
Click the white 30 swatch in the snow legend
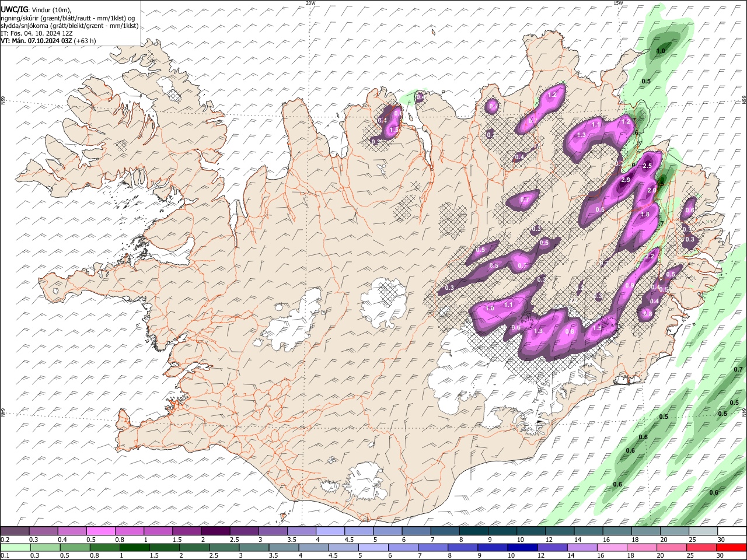(732, 531)
